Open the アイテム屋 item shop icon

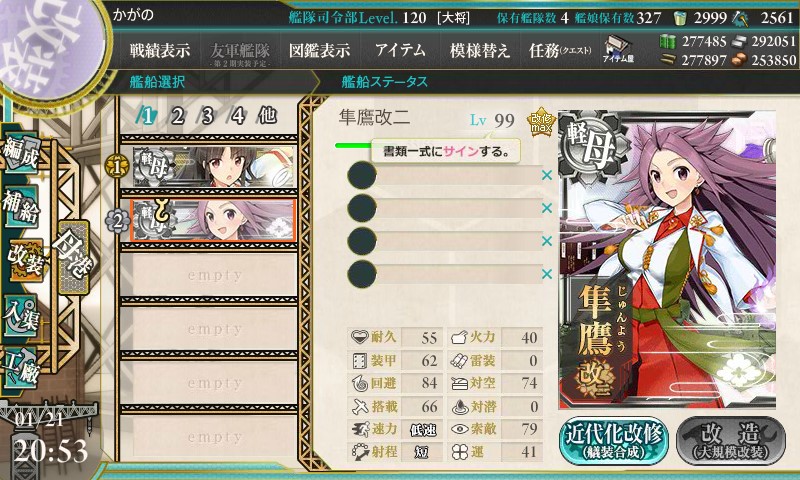pyautogui.click(x=618, y=50)
